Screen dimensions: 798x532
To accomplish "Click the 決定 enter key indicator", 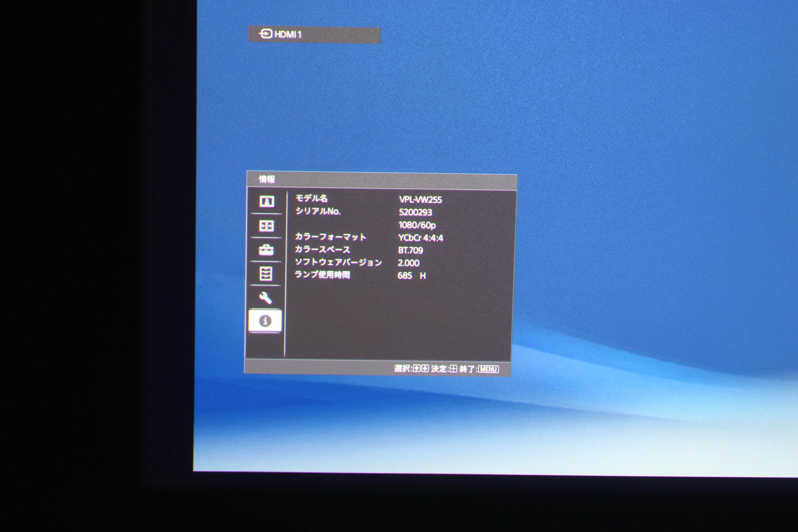I will pos(453,369).
